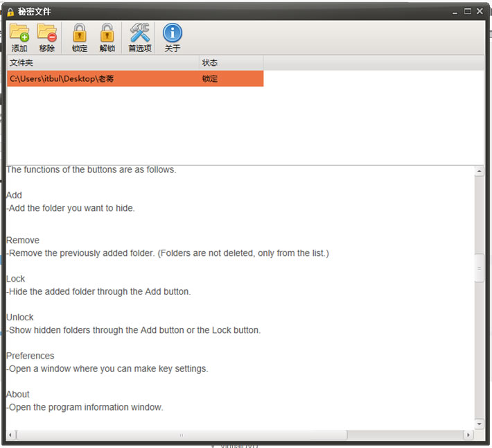The height and width of the screenshot is (448, 492).
Task: Open 首选项 (Preferences) tools icon
Action: (x=139, y=33)
